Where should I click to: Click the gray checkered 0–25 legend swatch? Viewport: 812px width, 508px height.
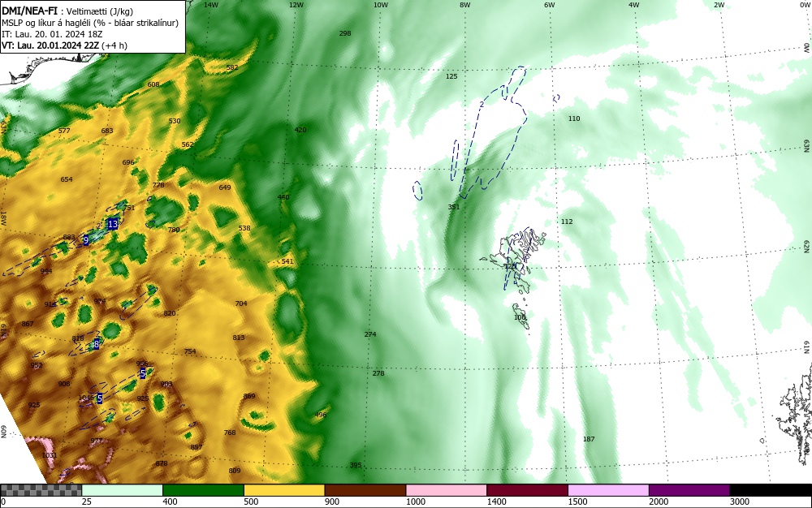[41, 490]
